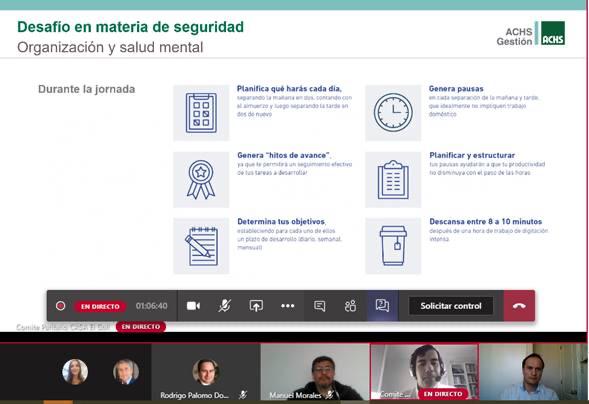Click heading Descansa entre 8 a 10 minutos
Screen dimensions: 589x404
point(486,222)
